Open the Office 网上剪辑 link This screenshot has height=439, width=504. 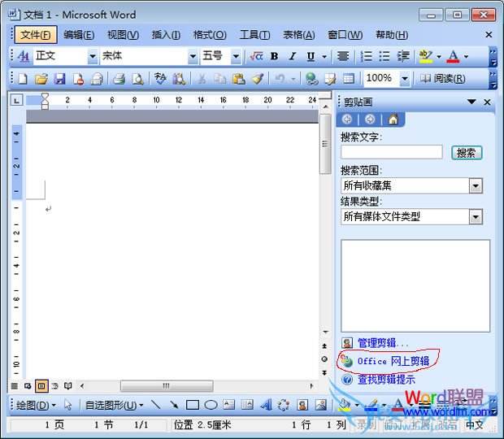393,361
